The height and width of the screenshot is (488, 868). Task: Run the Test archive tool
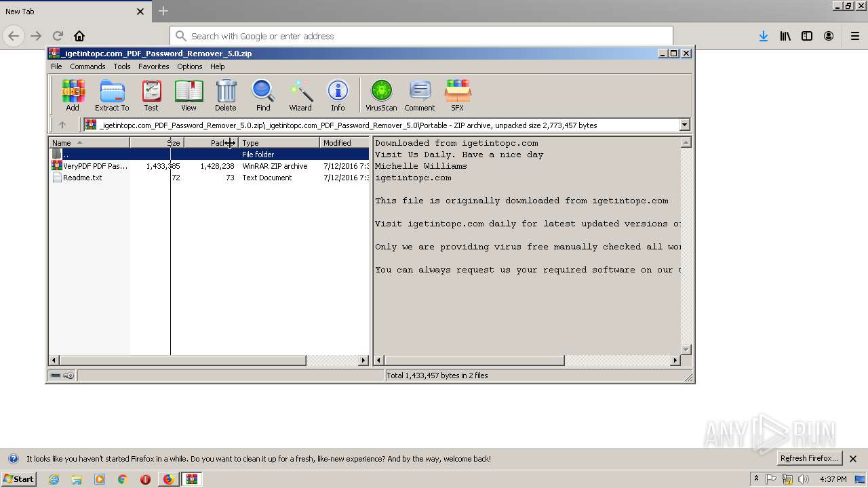(151, 95)
